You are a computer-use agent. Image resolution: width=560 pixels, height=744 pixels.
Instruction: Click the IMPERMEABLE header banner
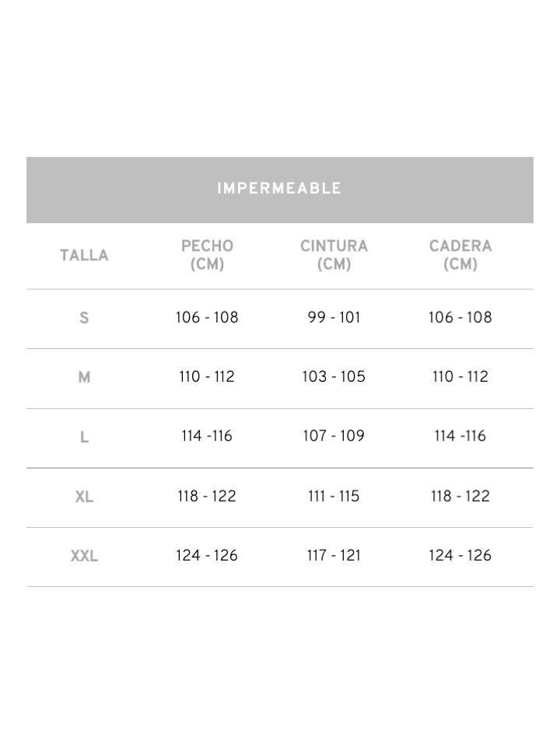click(280, 190)
